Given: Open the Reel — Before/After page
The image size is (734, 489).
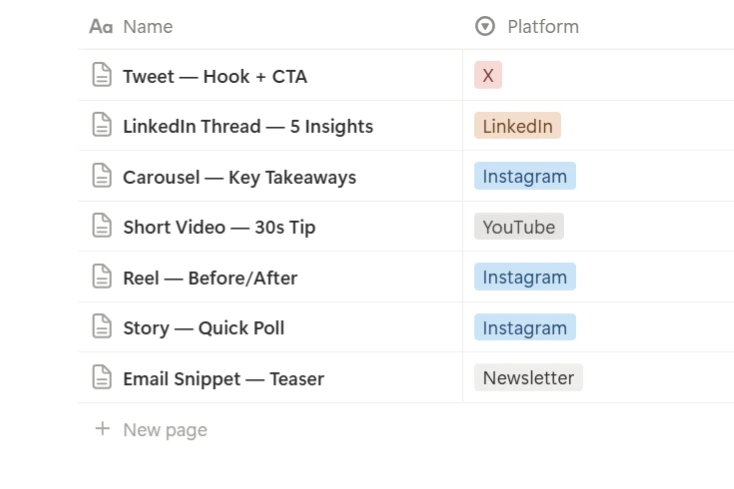Looking at the screenshot, I should tap(210, 278).
